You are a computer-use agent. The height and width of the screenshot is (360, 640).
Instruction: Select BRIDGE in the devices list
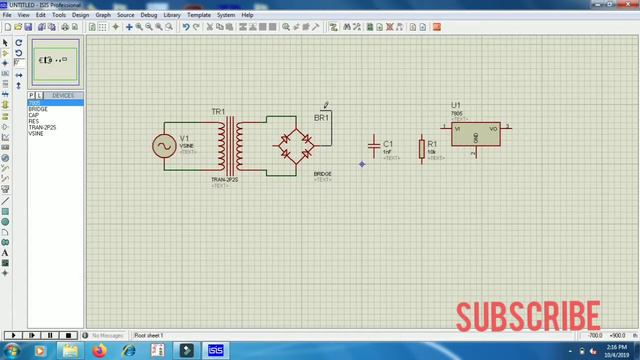coord(56,109)
